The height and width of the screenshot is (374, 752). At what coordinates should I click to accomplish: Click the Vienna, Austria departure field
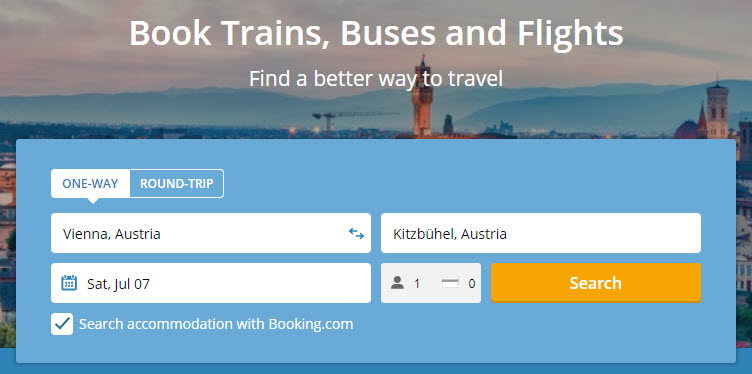point(211,233)
